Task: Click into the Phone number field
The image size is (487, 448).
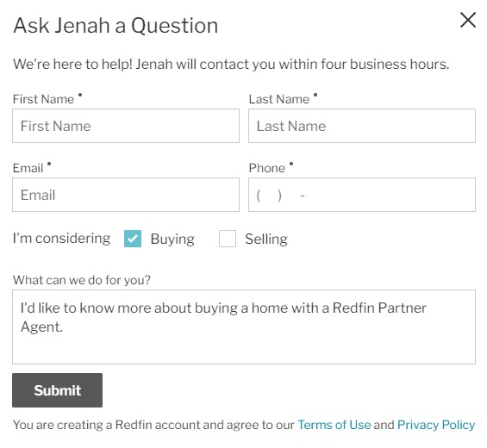Action: [x=362, y=195]
